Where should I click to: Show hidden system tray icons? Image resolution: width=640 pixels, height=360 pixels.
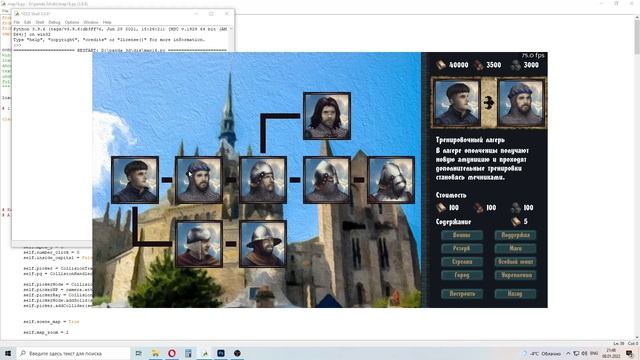pos(568,353)
